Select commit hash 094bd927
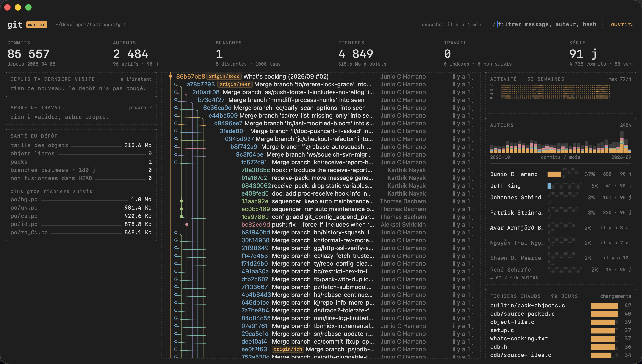This screenshot has width=642, height=364. 239,139
